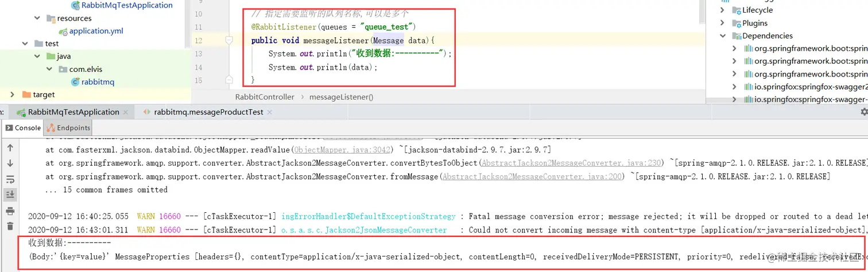Click the green java test folder icon
This screenshot has height=272, width=868.
pyautogui.click(x=51, y=56)
